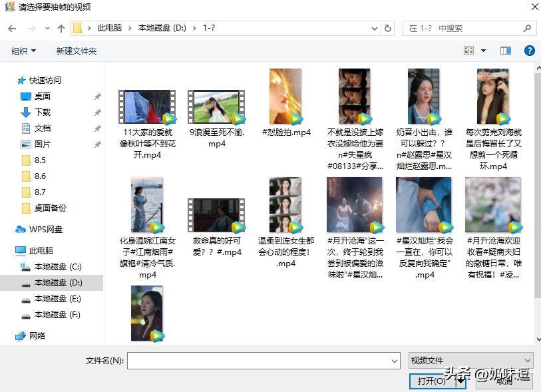Go back using the Back arrow
Viewport: 541px width, 392px height.
12,29
